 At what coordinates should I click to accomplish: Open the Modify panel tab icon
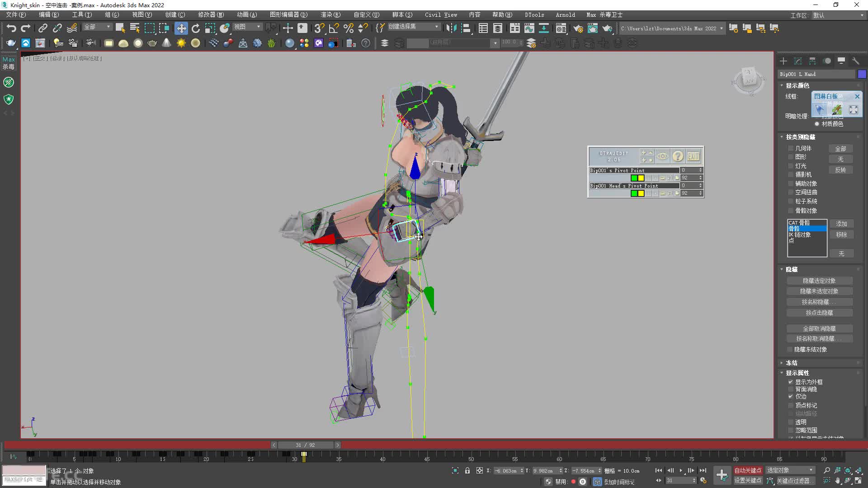(798, 61)
